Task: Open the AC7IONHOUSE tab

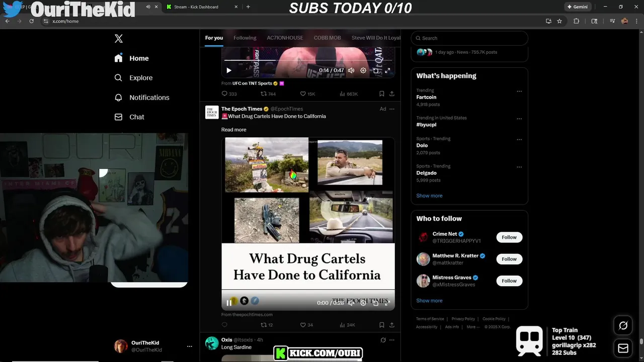Action: click(285, 38)
